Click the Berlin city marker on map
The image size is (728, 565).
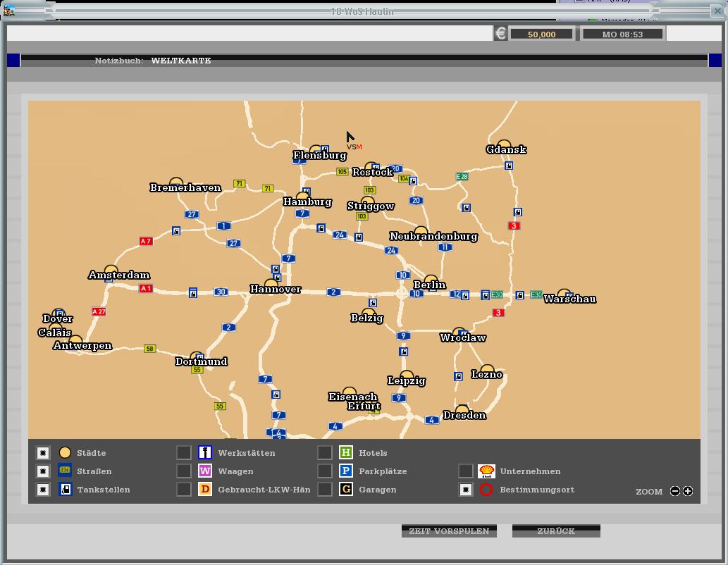431,280
